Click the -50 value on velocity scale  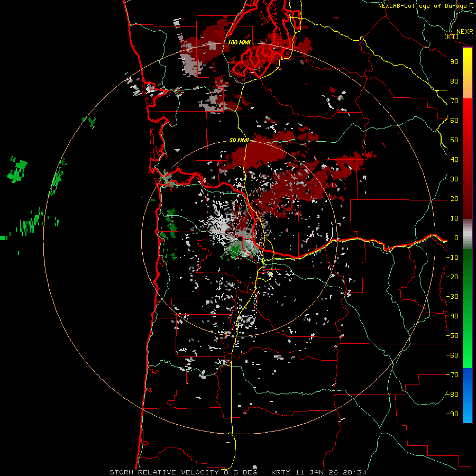click(452, 336)
